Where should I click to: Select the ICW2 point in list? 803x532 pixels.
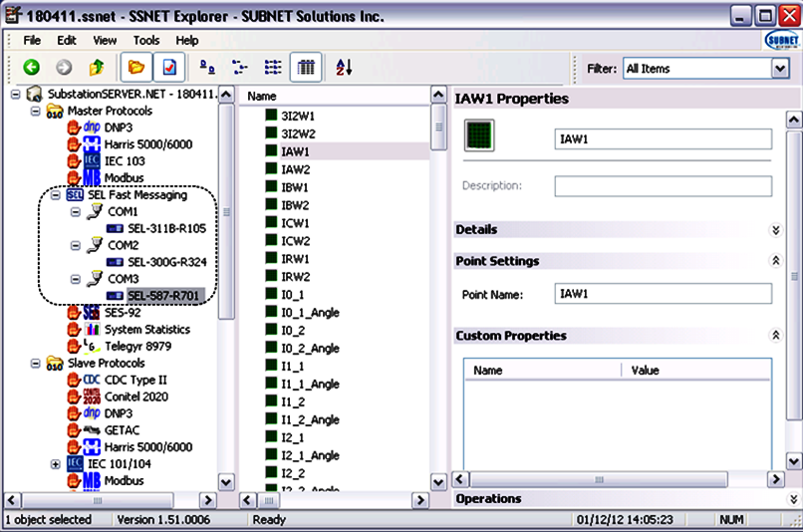pyautogui.click(x=296, y=241)
